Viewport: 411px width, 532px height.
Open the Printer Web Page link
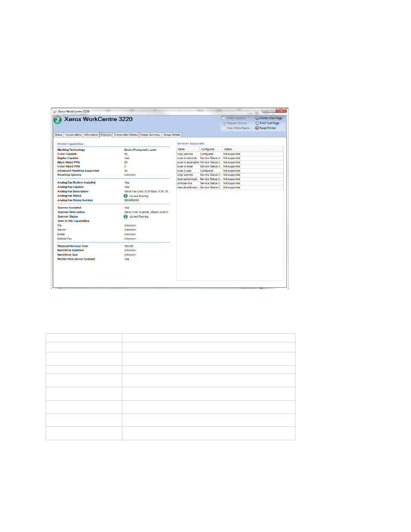tap(271, 118)
